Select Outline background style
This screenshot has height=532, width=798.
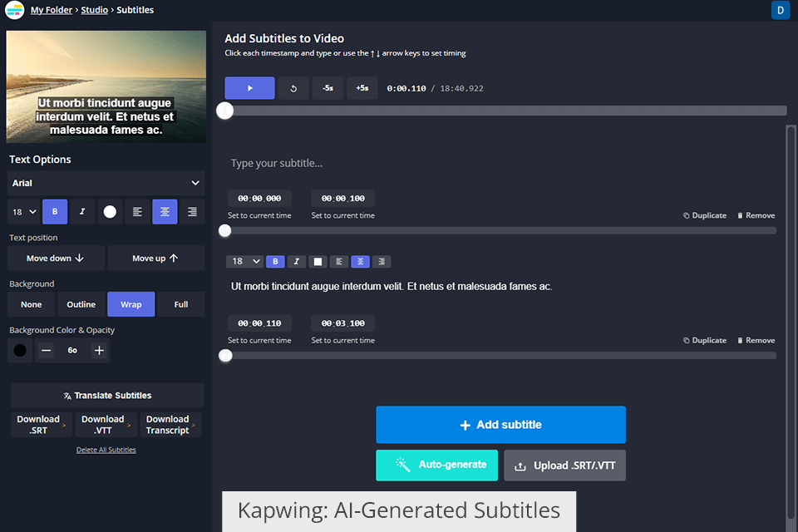(81, 304)
